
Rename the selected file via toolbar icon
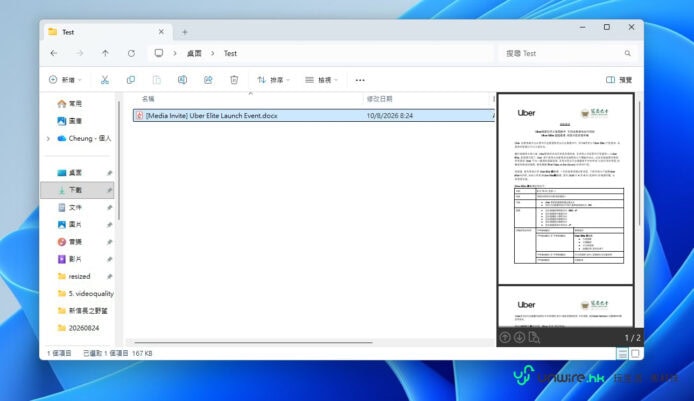[x=182, y=80]
